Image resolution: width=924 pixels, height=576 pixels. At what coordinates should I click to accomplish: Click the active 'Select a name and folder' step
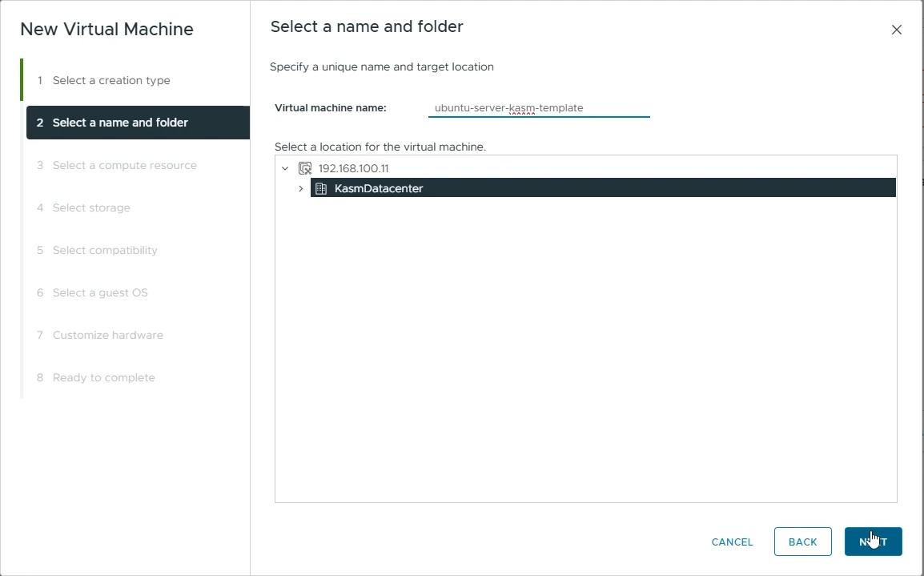(x=119, y=123)
